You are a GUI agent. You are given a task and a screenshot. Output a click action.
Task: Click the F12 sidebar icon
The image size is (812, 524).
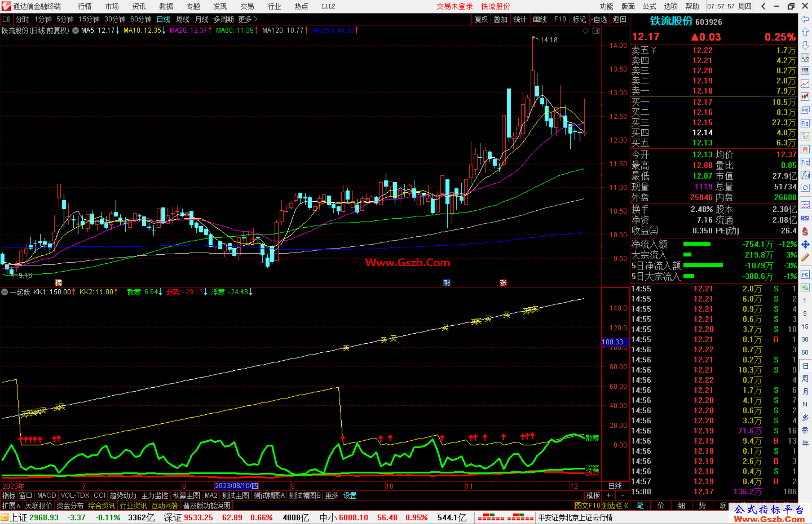click(805, 162)
